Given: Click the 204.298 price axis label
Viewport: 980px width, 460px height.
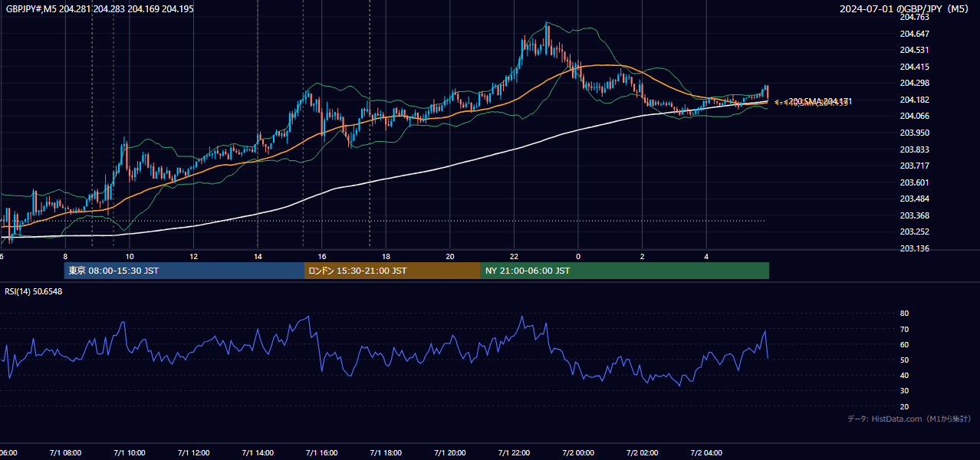Looking at the screenshot, I should [x=914, y=83].
